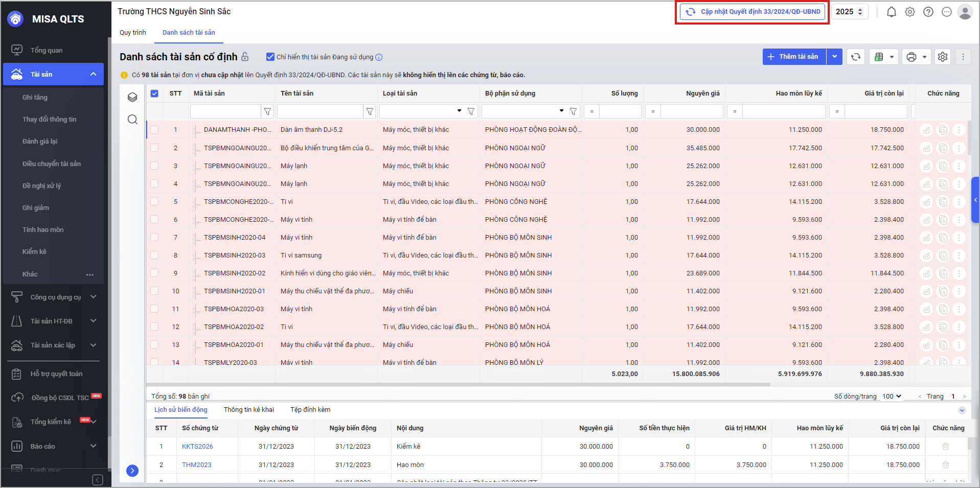Click the refresh list icon
980x488 pixels.
[856, 57]
